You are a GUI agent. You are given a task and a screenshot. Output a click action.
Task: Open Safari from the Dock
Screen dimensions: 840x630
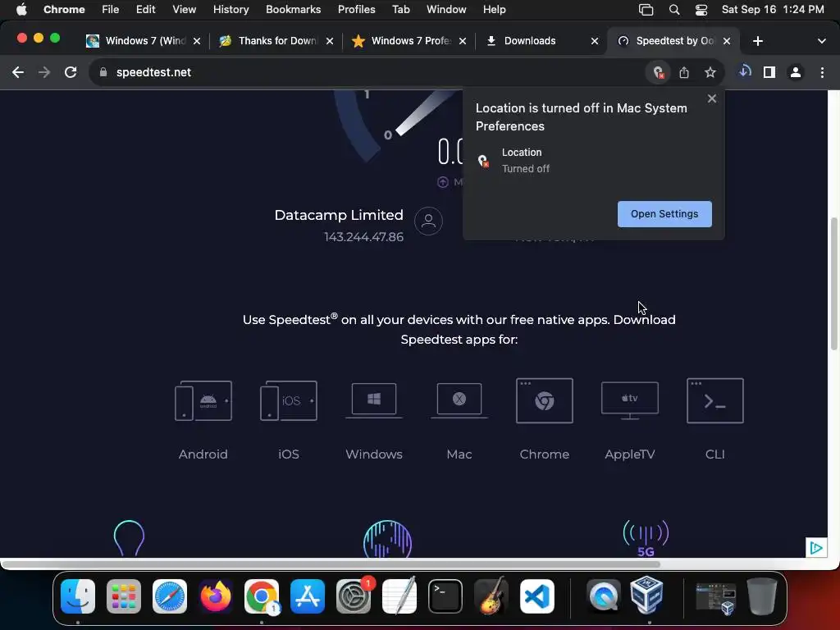pos(170,596)
